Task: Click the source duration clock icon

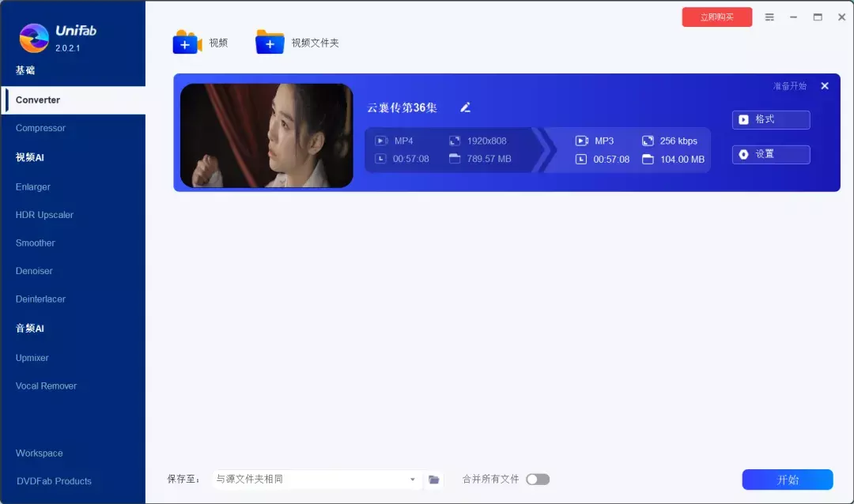Action: point(380,159)
